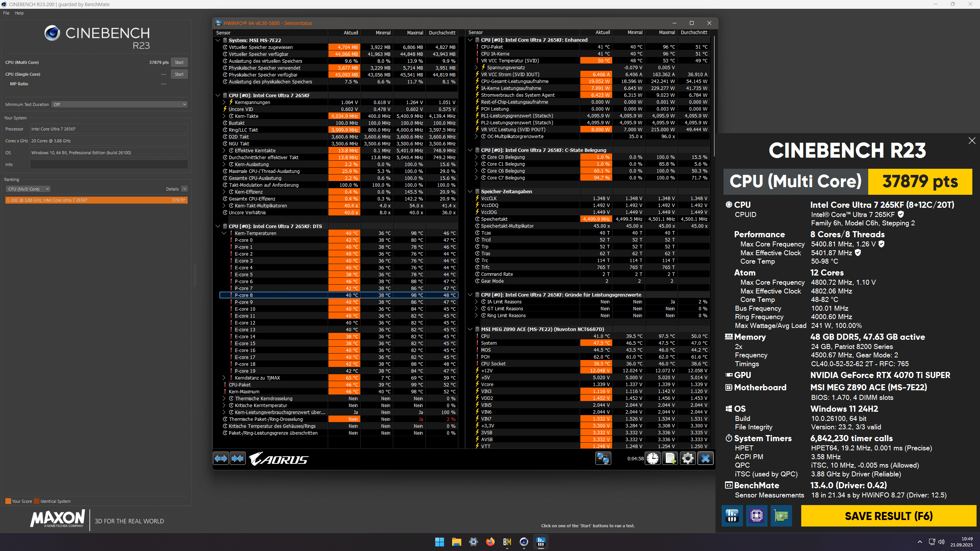Open Minimum Test Duration dropdown
The height and width of the screenshot is (551, 980).
tap(120, 104)
